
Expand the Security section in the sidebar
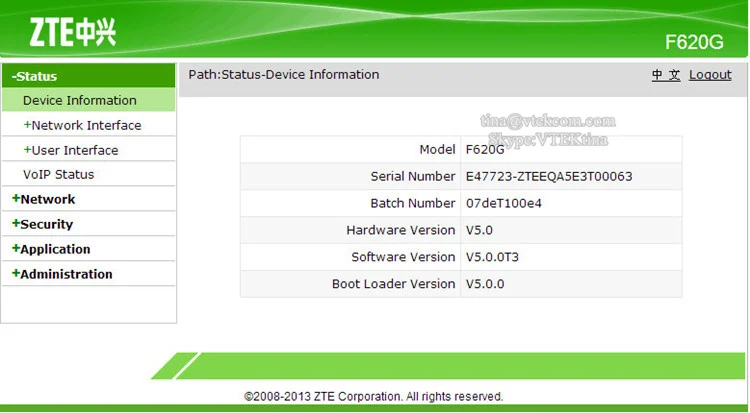(44, 224)
